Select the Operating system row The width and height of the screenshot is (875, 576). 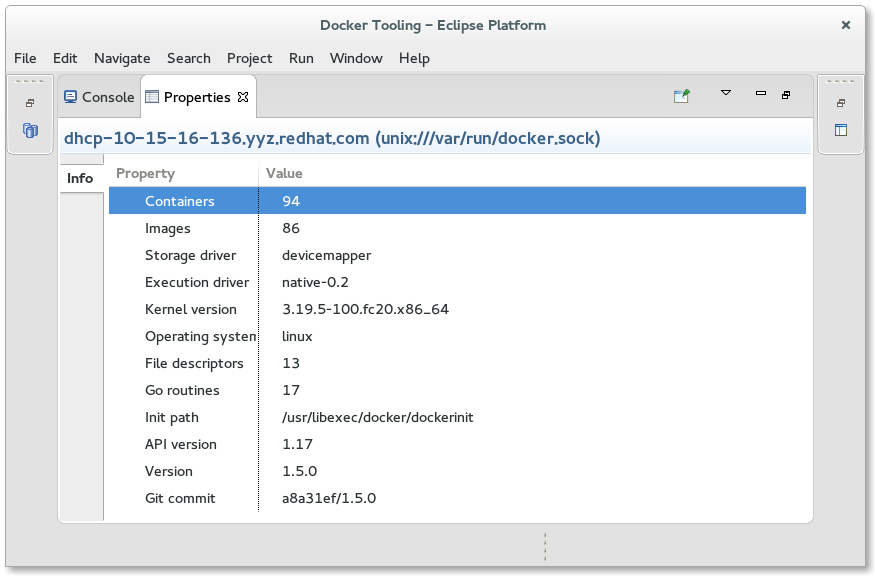click(457, 336)
